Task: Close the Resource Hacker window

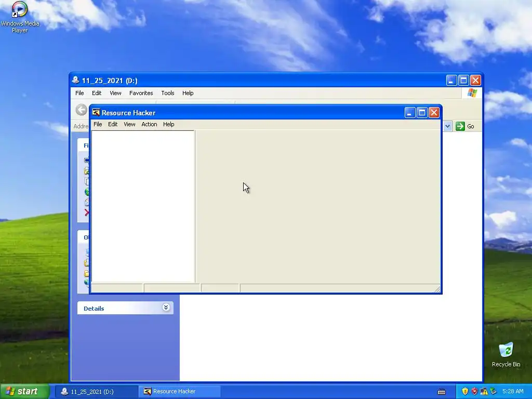Action: (x=434, y=113)
